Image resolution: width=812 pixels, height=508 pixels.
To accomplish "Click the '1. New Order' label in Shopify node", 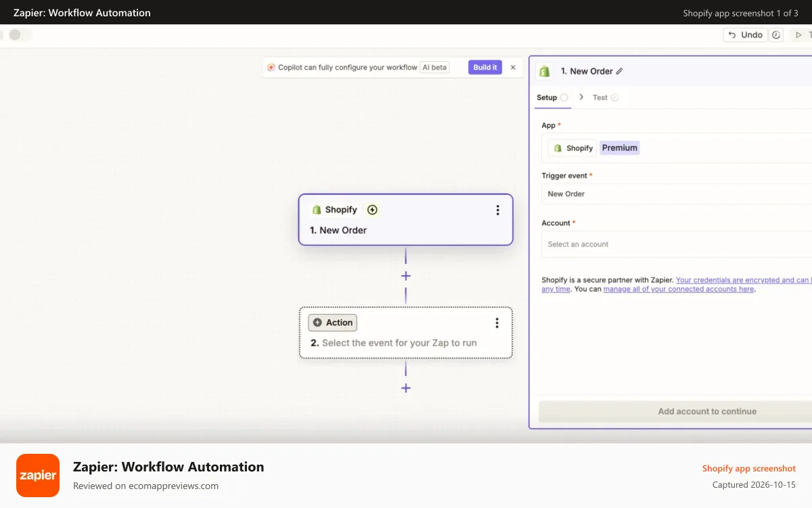I will 338,230.
